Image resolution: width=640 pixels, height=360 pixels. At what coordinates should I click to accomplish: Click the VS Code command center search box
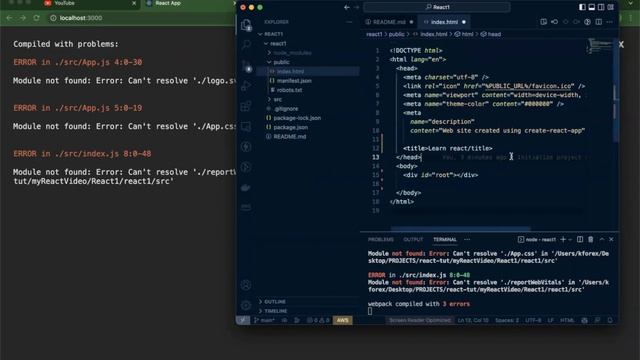437,7
